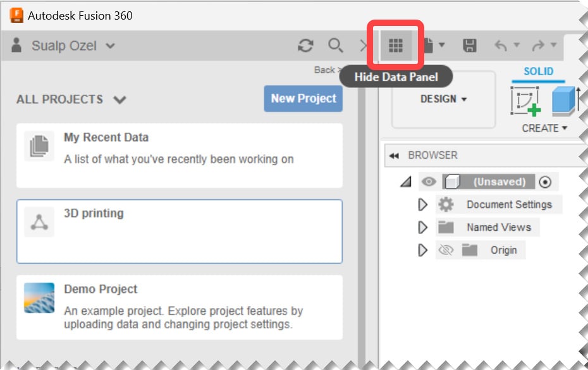Click the BROWSER panel header label
The height and width of the screenshot is (370, 588).
[432, 156]
